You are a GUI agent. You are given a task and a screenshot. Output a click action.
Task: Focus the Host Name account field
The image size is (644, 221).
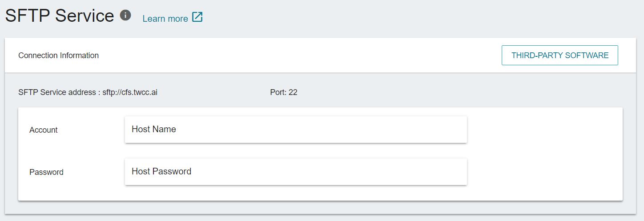coord(296,130)
